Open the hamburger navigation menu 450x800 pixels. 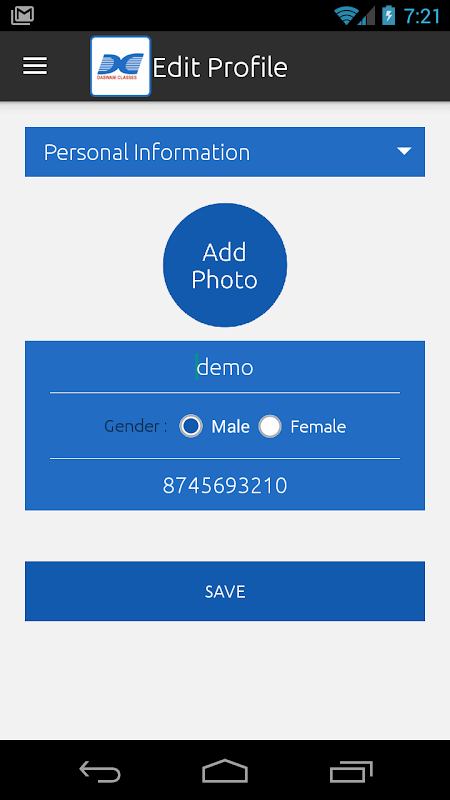[x=35, y=66]
